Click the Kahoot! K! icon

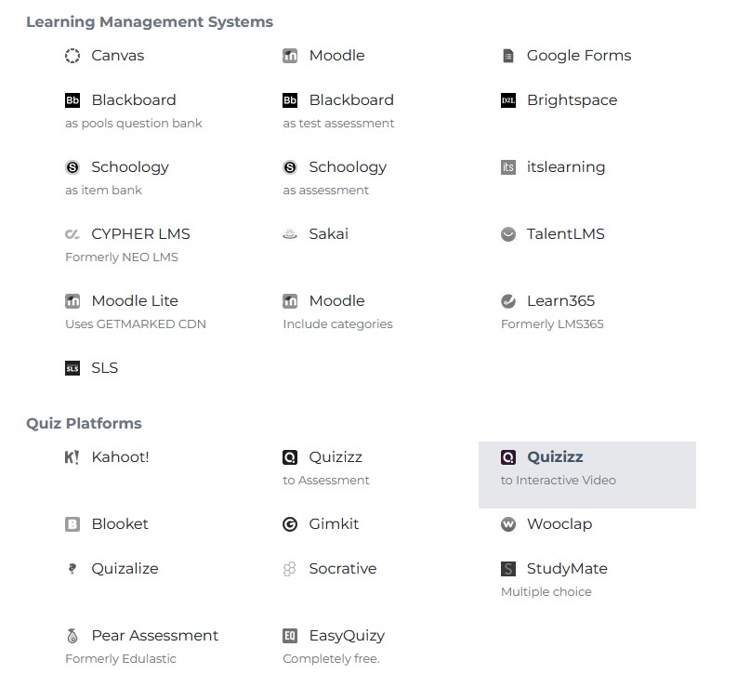tap(72, 457)
